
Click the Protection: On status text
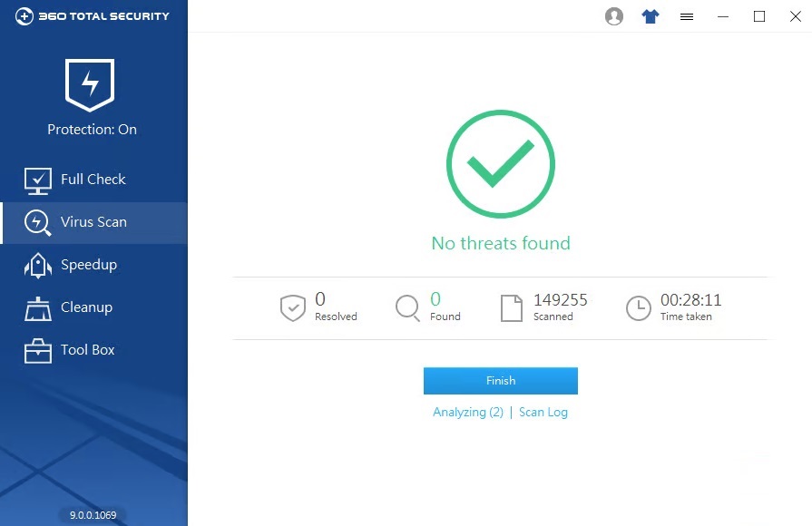[92, 130]
